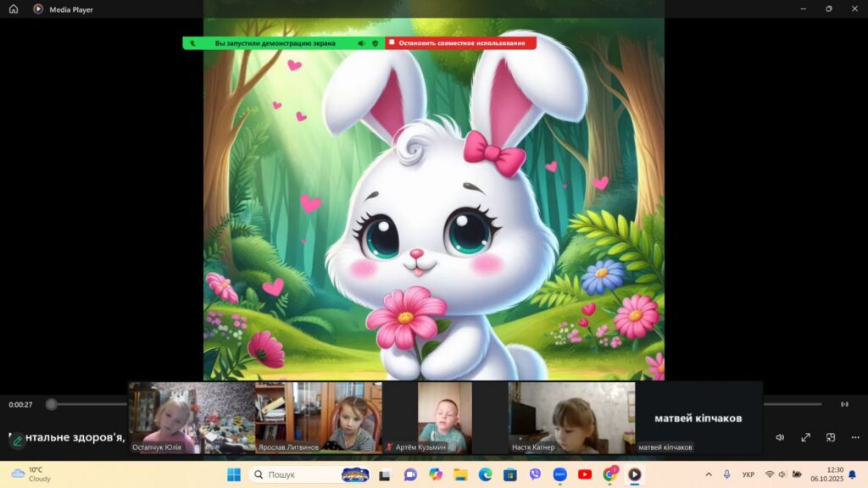868x488 pixels.
Task: Click the shield icon in the sharing bar
Action: (375, 42)
